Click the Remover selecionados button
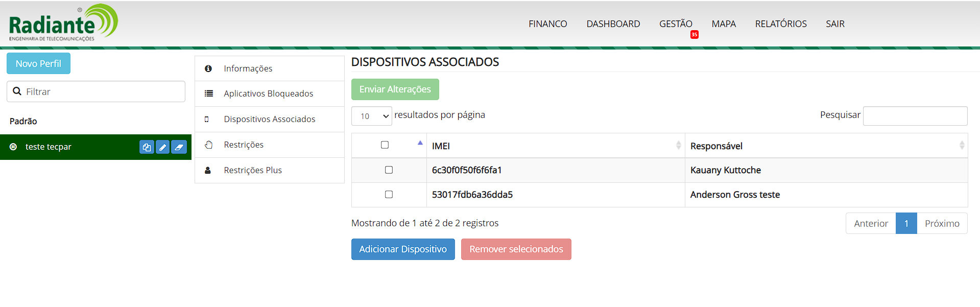 [x=516, y=249]
